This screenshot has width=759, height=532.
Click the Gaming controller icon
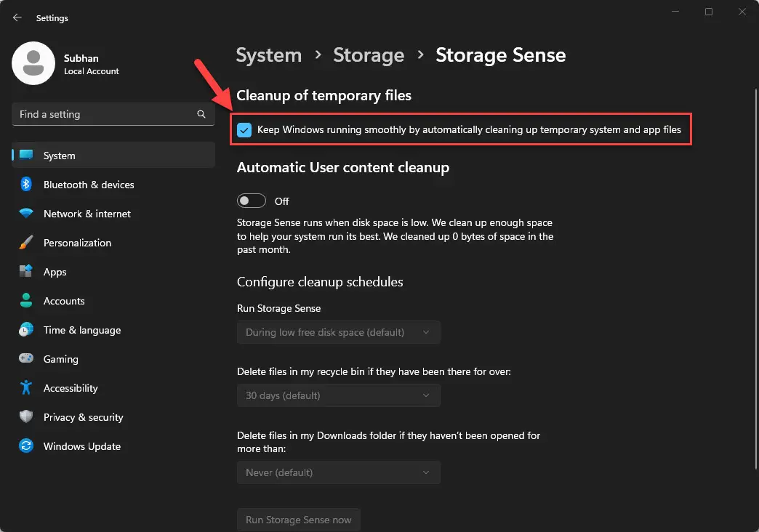(x=26, y=358)
